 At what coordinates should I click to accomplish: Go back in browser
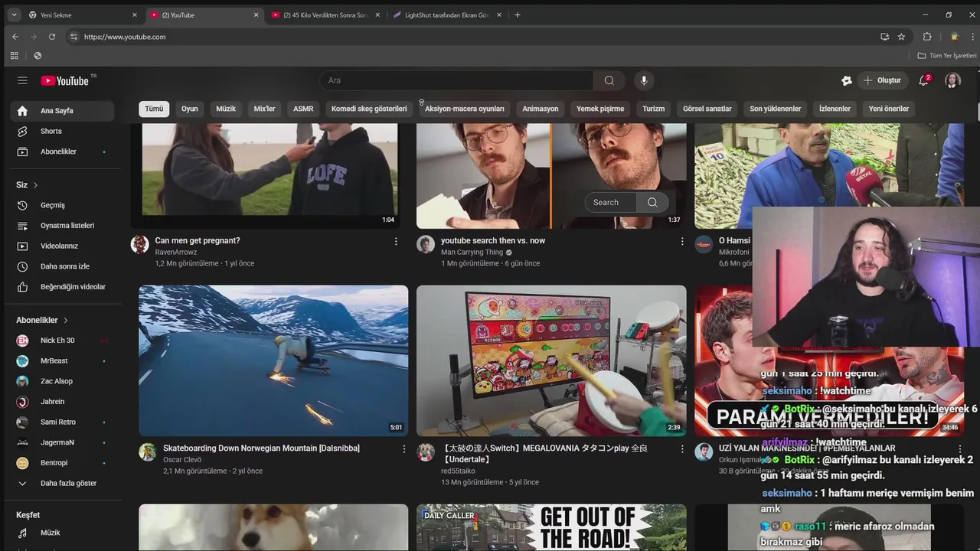15,37
